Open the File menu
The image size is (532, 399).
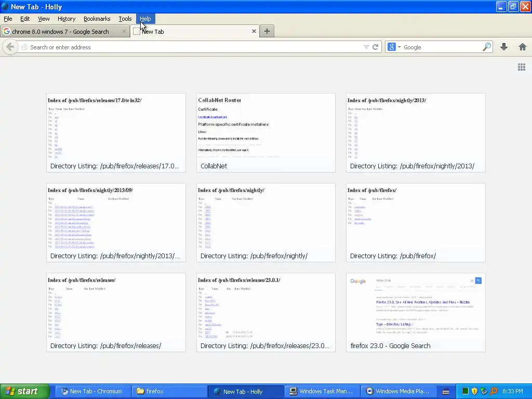pyautogui.click(x=8, y=19)
